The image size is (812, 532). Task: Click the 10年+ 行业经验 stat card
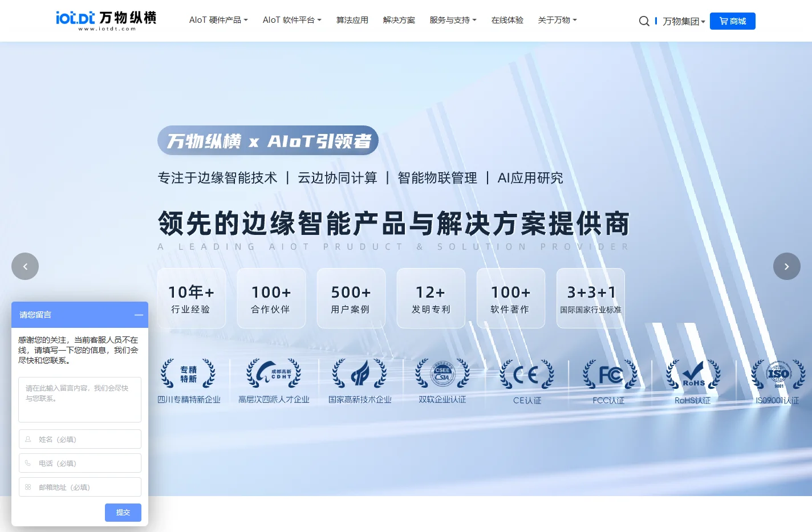click(x=192, y=298)
